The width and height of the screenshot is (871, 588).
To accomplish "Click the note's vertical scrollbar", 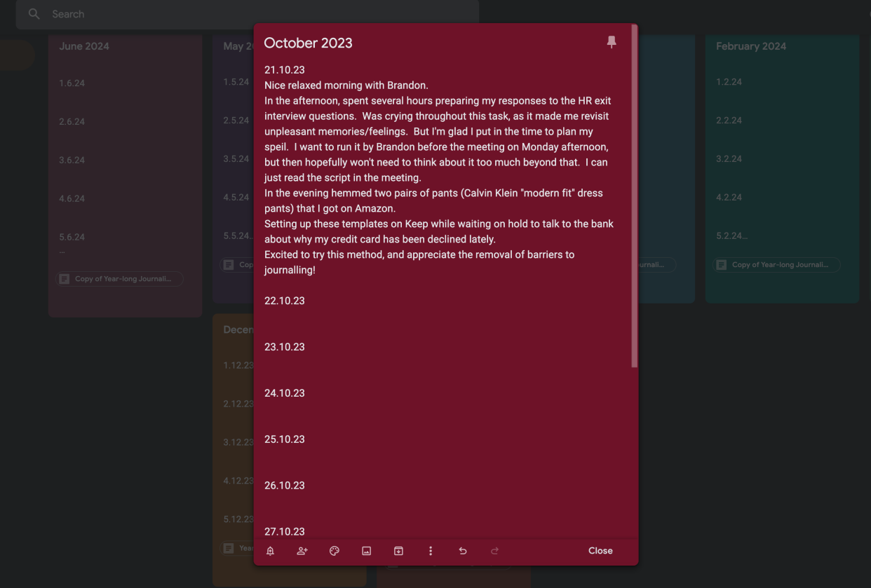I will pos(634,196).
